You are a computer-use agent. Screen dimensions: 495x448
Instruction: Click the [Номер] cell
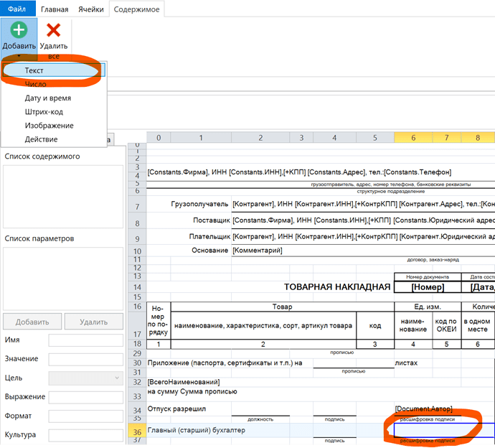click(428, 287)
